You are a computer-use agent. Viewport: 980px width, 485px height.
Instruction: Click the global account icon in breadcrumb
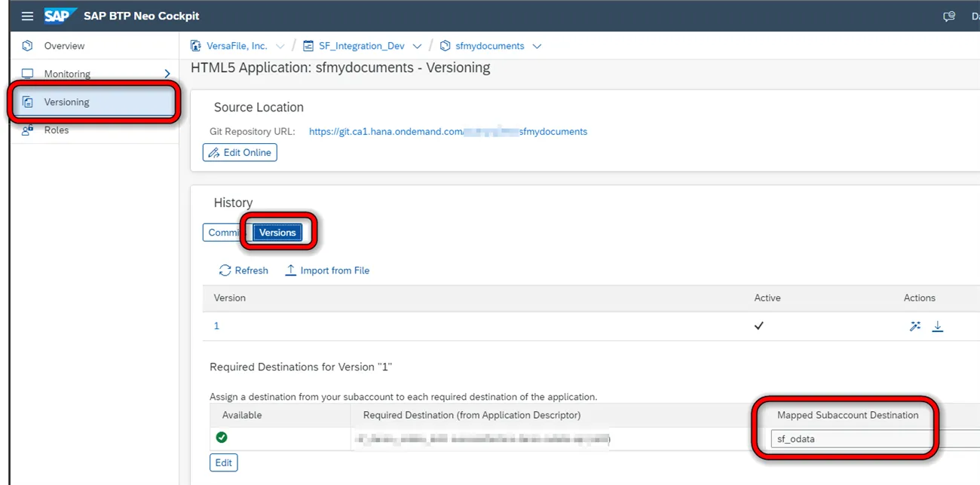pyautogui.click(x=196, y=46)
